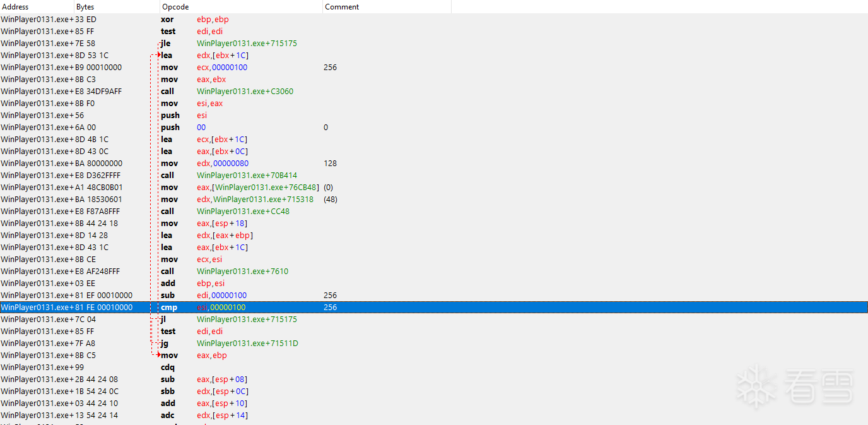Select the 'add ebp,esi' instruction
The height and width of the screenshot is (425, 868).
434,284
